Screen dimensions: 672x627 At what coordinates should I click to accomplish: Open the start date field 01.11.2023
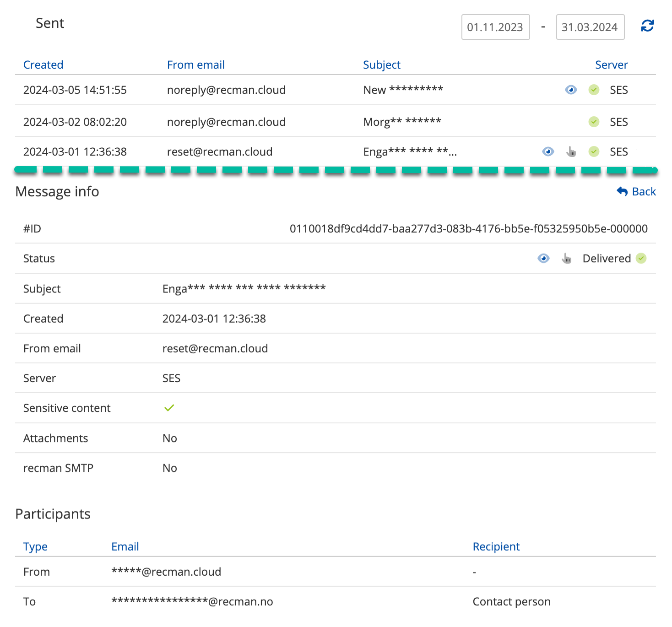coord(495,27)
